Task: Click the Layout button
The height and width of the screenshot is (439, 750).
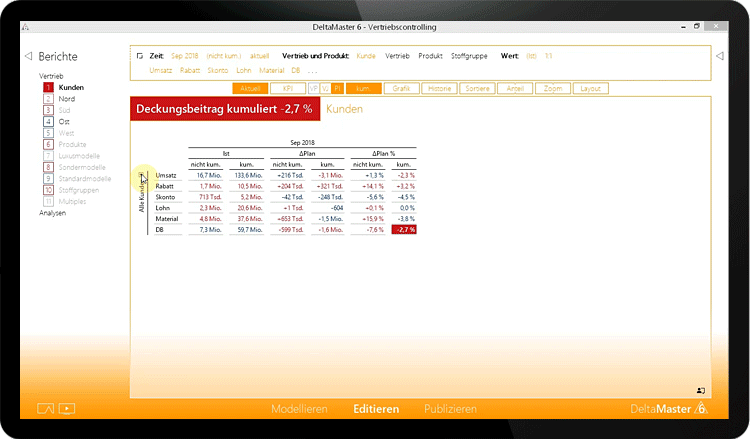Action: click(591, 88)
